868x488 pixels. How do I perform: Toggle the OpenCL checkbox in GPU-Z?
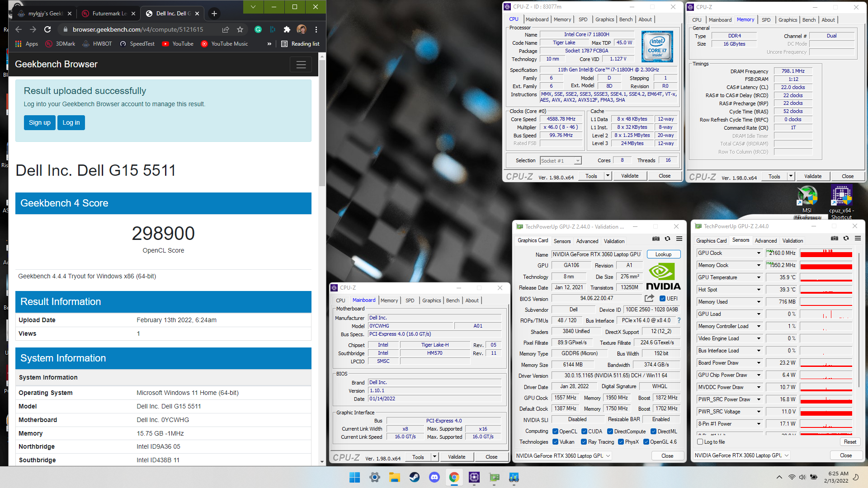pyautogui.click(x=556, y=432)
